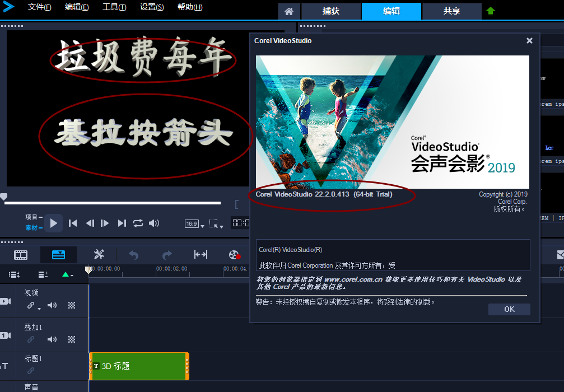Click the partially visible envelope icon at right
The image size is (564, 392).
tap(561, 255)
